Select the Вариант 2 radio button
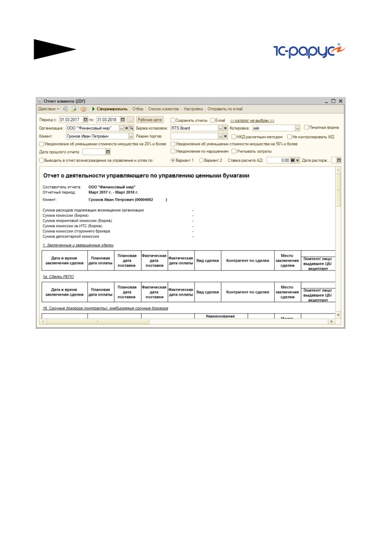 pyautogui.click(x=201, y=160)
